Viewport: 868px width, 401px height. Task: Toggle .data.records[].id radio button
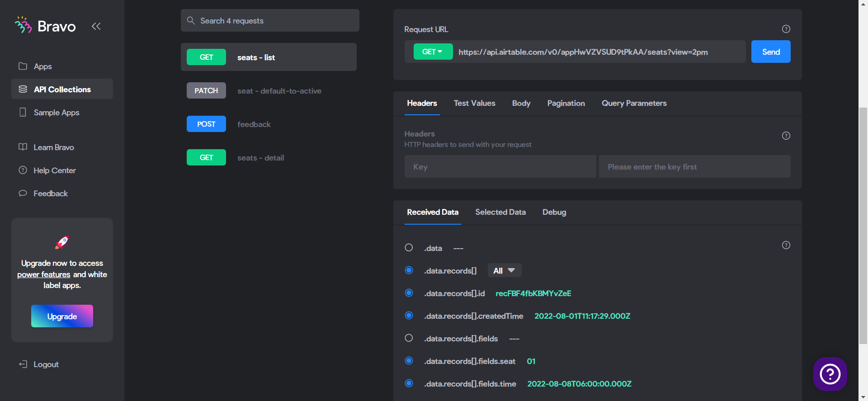tap(409, 293)
